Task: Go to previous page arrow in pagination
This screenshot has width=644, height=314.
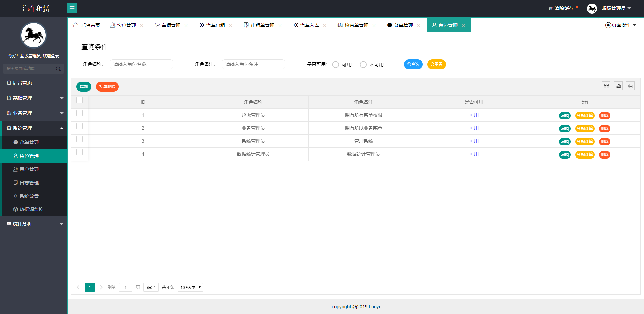Action: click(78, 287)
